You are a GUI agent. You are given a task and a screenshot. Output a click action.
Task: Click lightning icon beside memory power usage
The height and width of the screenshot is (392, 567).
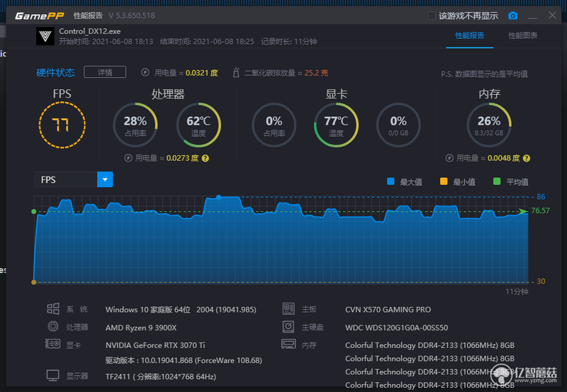tap(449, 158)
